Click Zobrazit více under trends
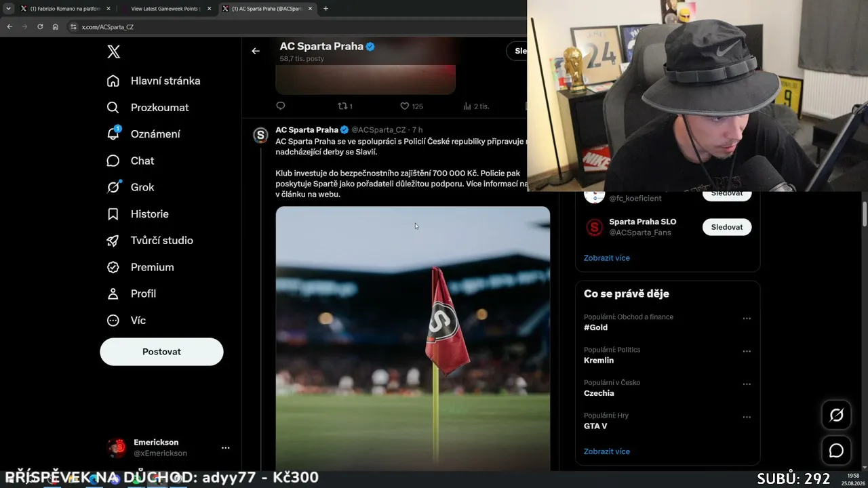Image resolution: width=868 pixels, height=488 pixels. 607,451
